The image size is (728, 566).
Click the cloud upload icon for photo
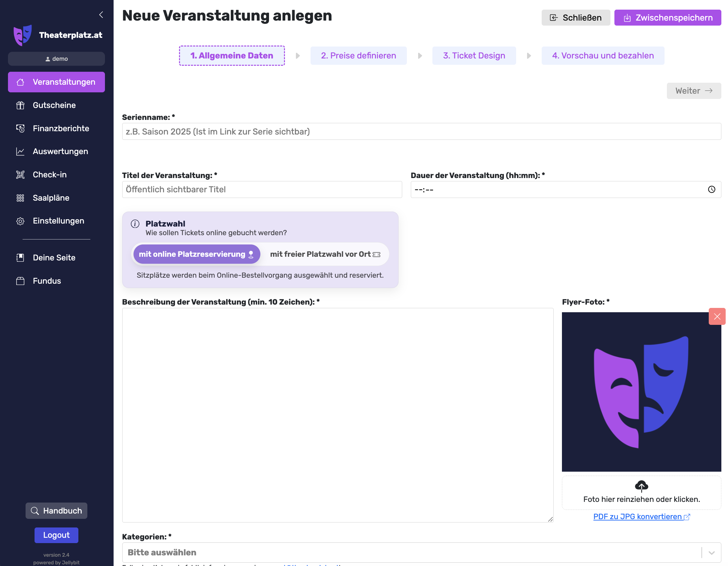click(x=641, y=486)
